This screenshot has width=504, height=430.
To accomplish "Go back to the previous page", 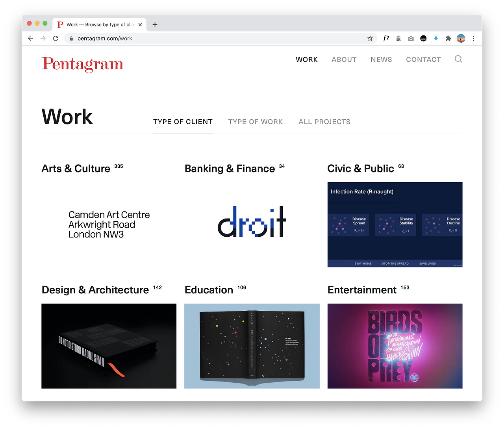I will pos(30,38).
